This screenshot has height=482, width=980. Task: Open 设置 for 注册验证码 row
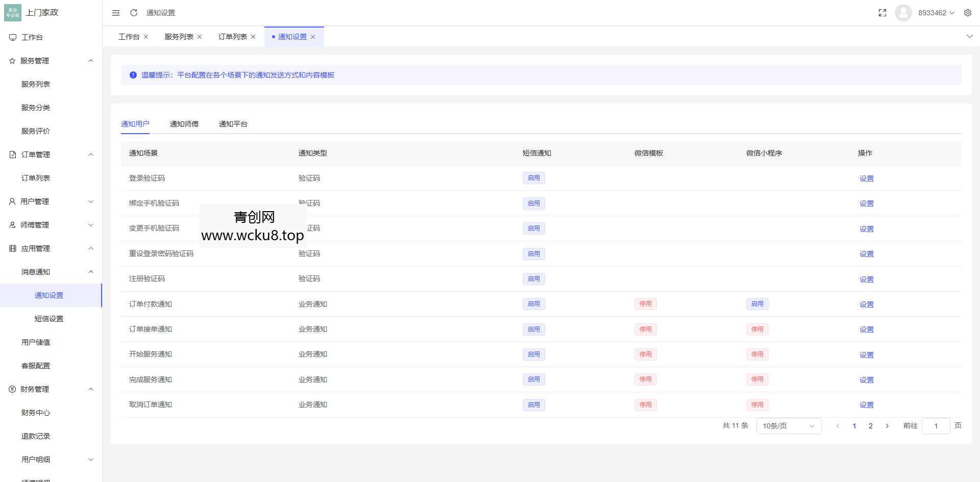tap(866, 279)
